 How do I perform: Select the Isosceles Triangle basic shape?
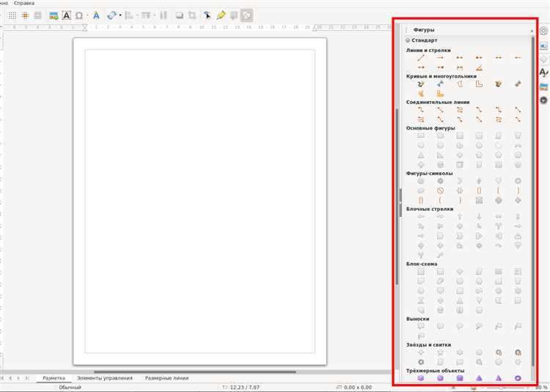[x=421, y=155]
